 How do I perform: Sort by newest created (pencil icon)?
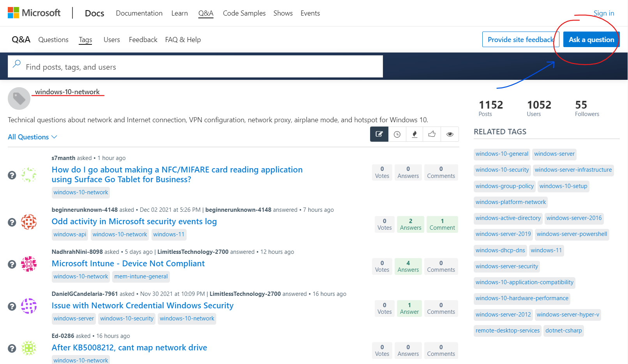point(379,134)
